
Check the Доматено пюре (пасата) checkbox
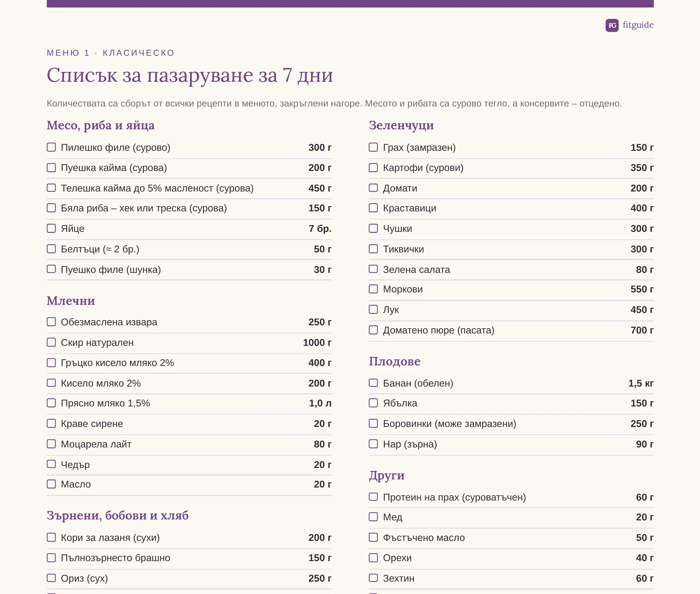click(373, 330)
